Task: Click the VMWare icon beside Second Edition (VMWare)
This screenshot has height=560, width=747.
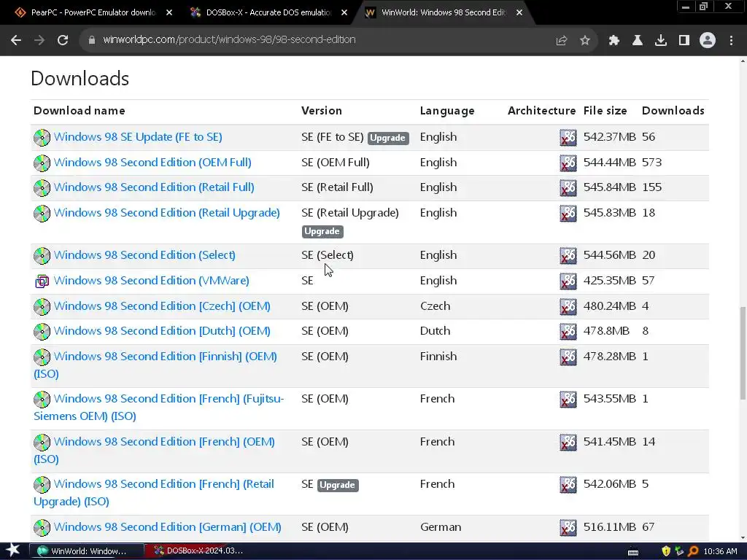Action: point(42,281)
